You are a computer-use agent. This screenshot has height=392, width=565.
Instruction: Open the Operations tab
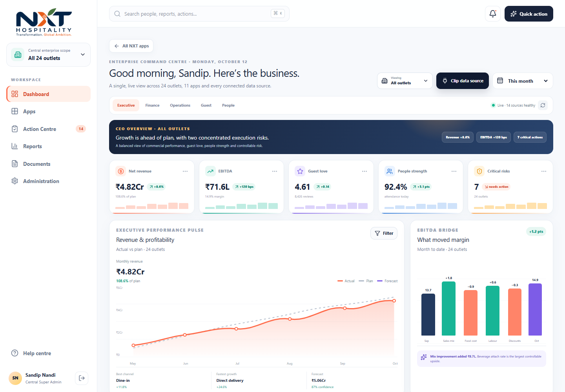pyautogui.click(x=180, y=105)
